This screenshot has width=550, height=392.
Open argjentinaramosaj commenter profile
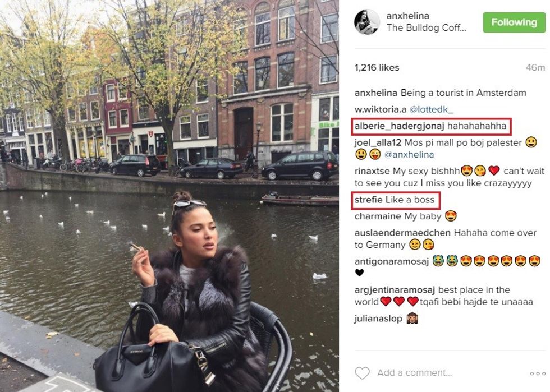point(395,290)
